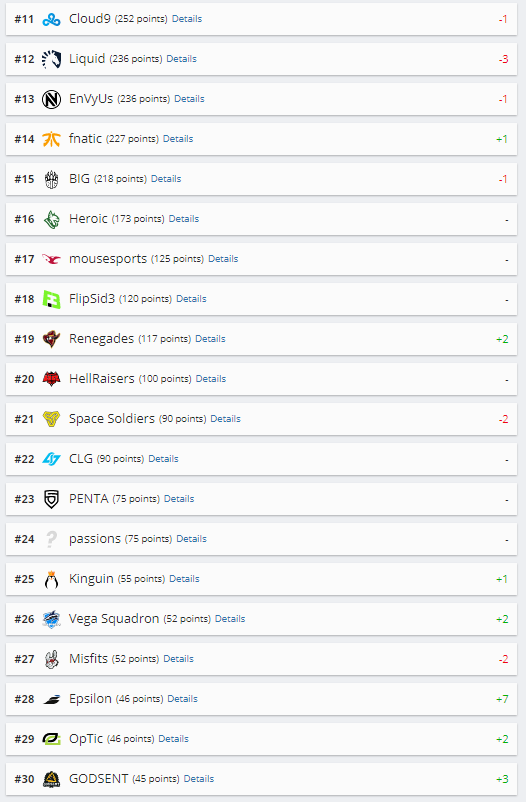Click the passions question mark logo
526x802 pixels.
click(x=51, y=539)
